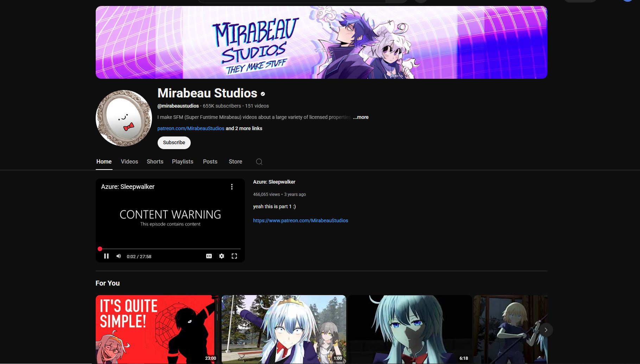Go to the Playlists tab
Image resolution: width=640 pixels, height=364 pixels.
182,161
